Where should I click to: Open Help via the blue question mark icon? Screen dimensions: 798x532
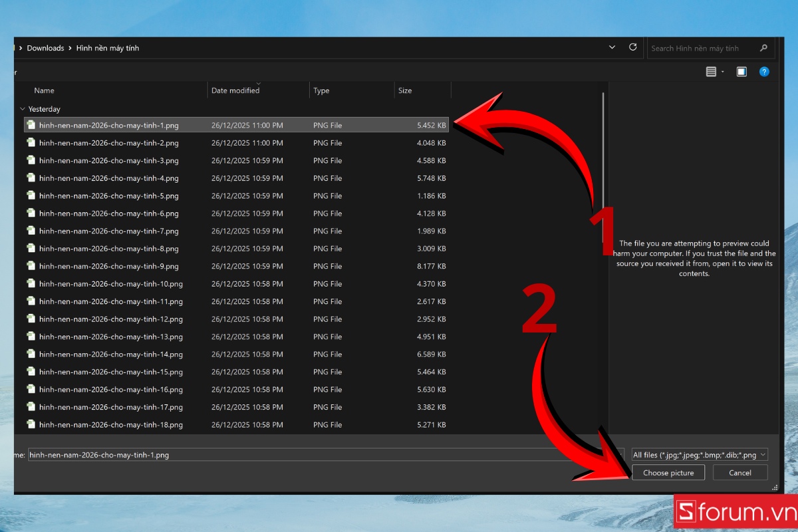pos(764,71)
